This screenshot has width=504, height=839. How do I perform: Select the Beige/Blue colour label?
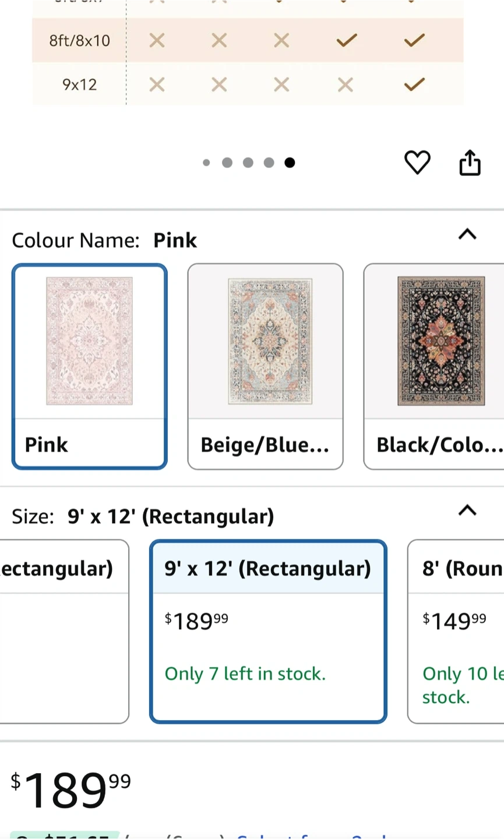pyautogui.click(x=265, y=445)
